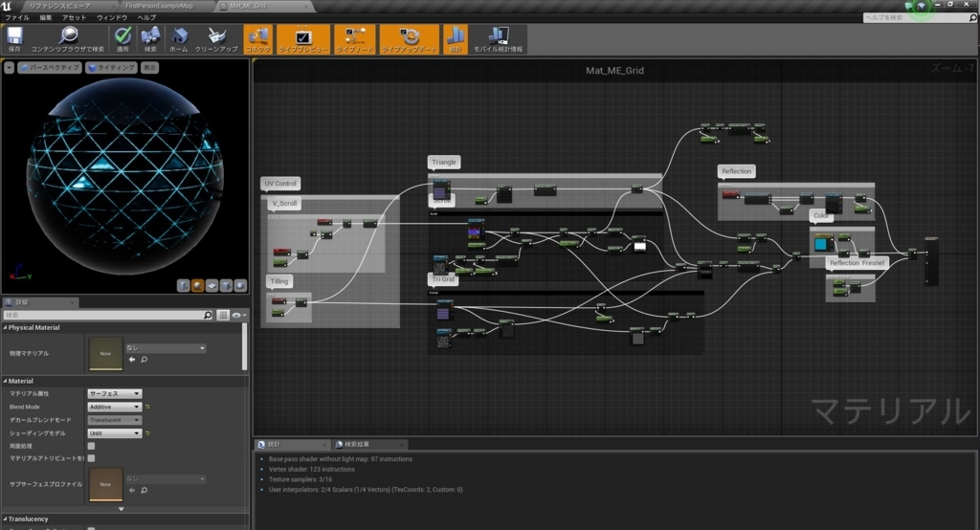
Task: Select the Mat_ME_Grid tab
Action: 248,6
